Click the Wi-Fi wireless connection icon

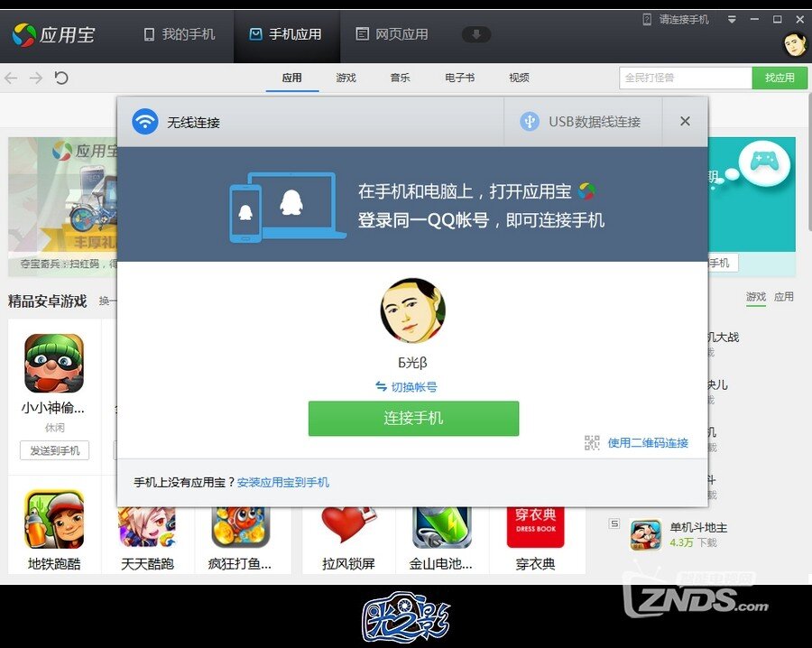(x=145, y=122)
